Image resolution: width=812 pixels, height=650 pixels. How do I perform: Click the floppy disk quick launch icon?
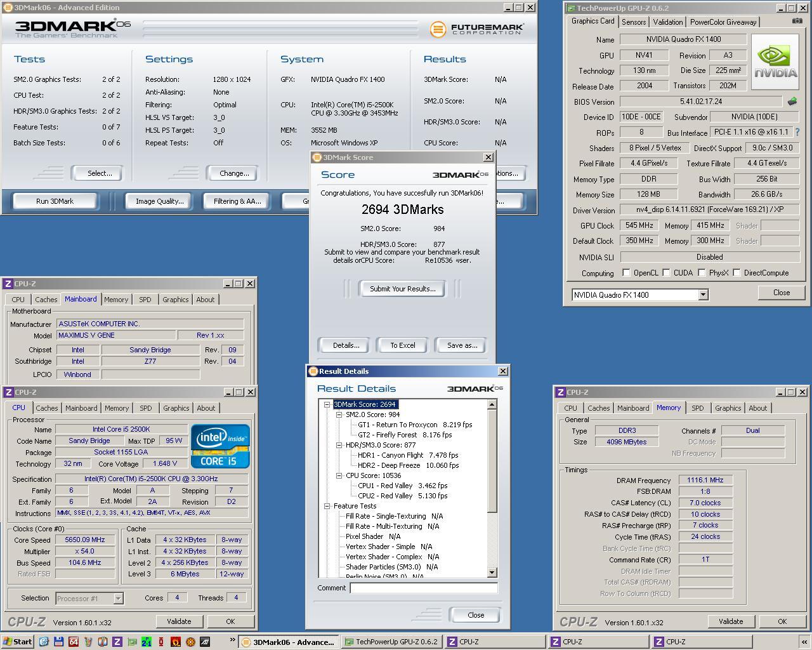[x=58, y=642]
